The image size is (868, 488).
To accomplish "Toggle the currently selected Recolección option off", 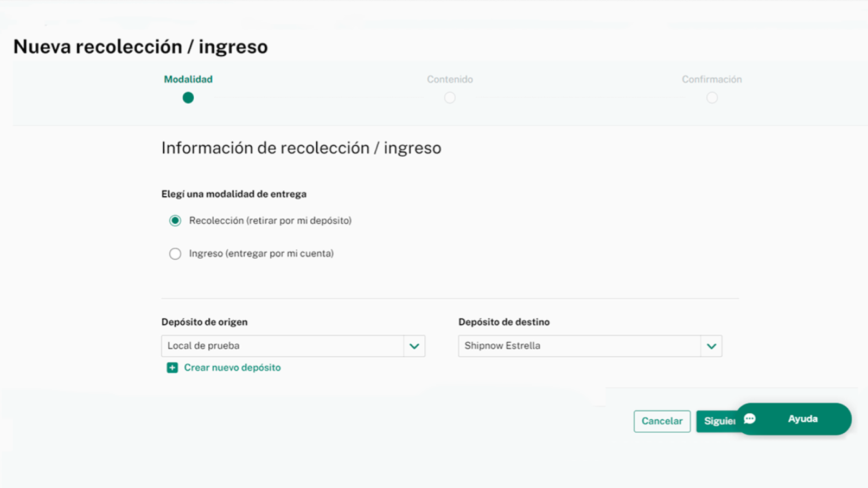I will coord(175,221).
